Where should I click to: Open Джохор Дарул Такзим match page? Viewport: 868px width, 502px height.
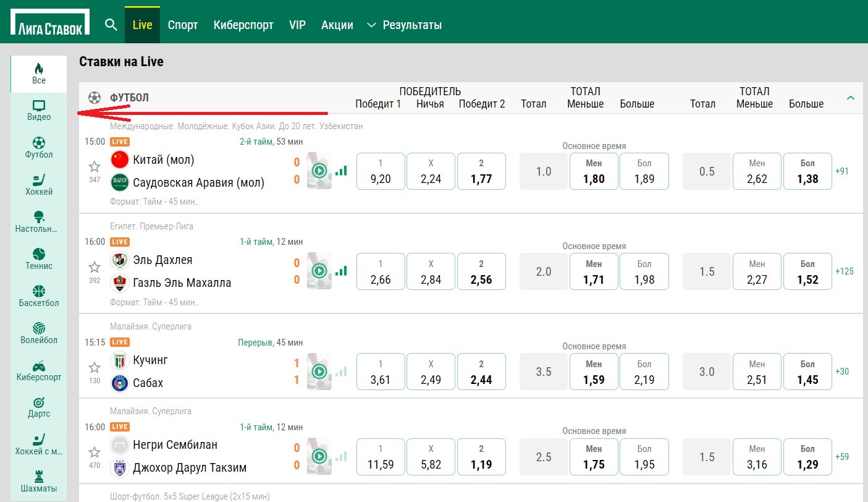click(x=190, y=467)
